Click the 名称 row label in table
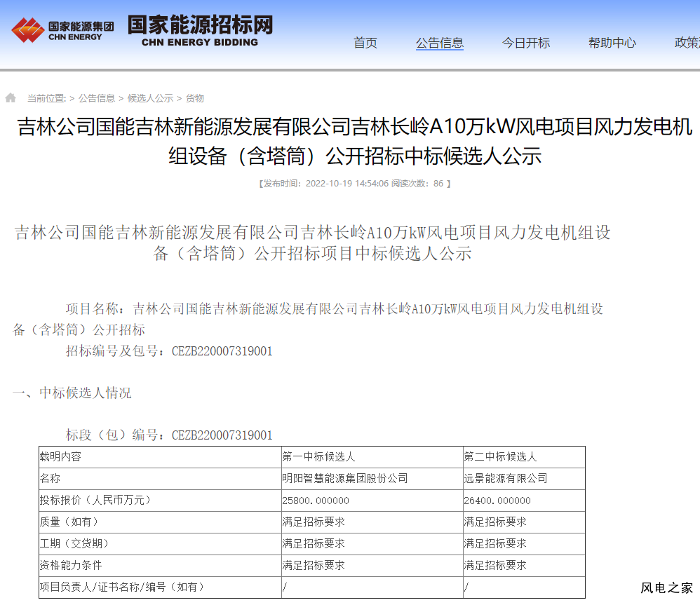 160,479
